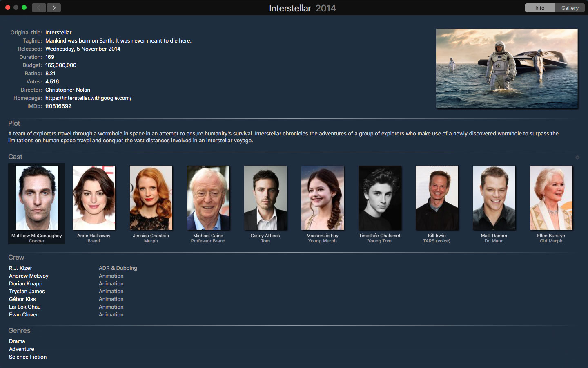The height and width of the screenshot is (368, 588).
Task: Open the Interstellar backdrop image
Action: (507, 68)
